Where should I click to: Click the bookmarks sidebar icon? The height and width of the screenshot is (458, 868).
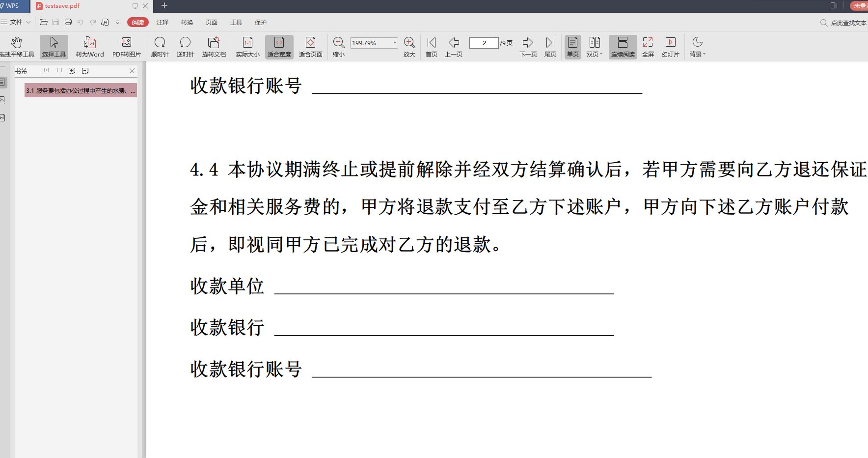coord(3,83)
